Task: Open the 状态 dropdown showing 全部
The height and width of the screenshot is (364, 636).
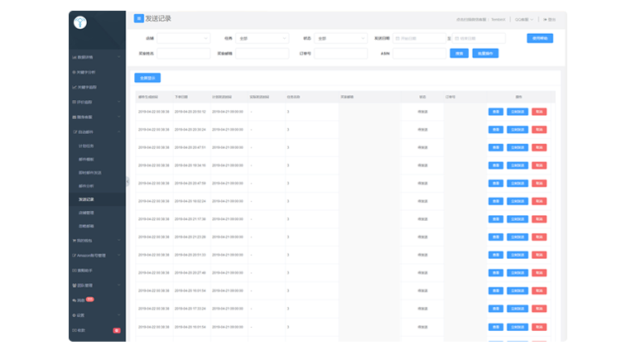Action: (340, 38)
